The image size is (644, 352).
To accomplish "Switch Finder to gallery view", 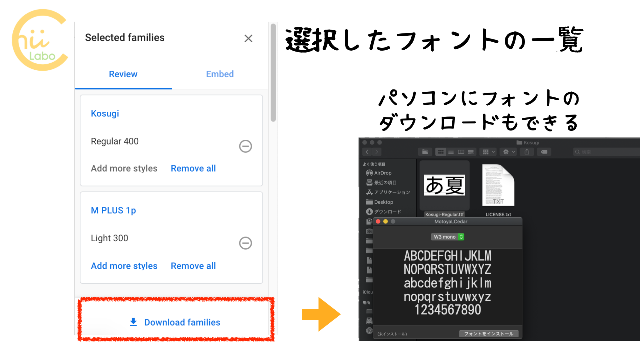I will point(471,152).
